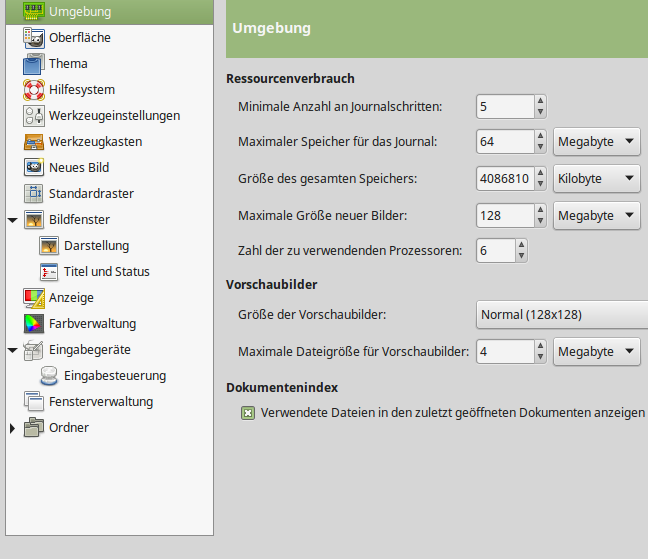Click the Hilfesystem lifebuoy icon
648x559 pixels.
click(34, 90)
